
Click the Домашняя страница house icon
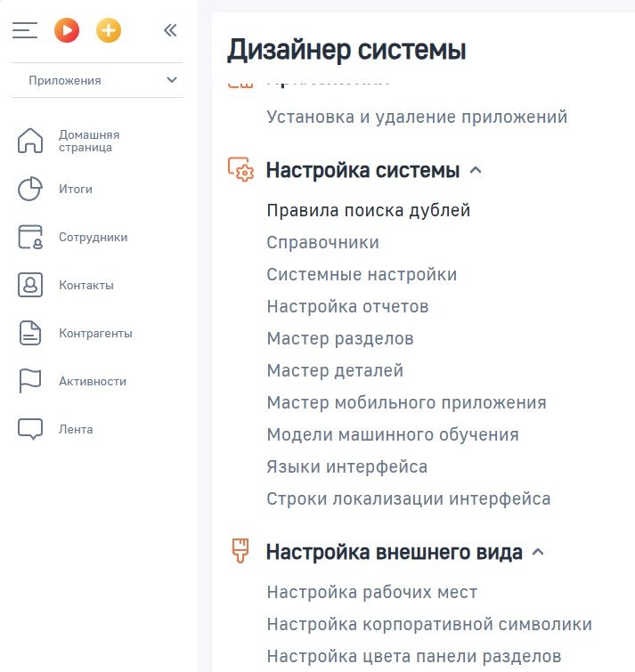click(x=30, y=141)
